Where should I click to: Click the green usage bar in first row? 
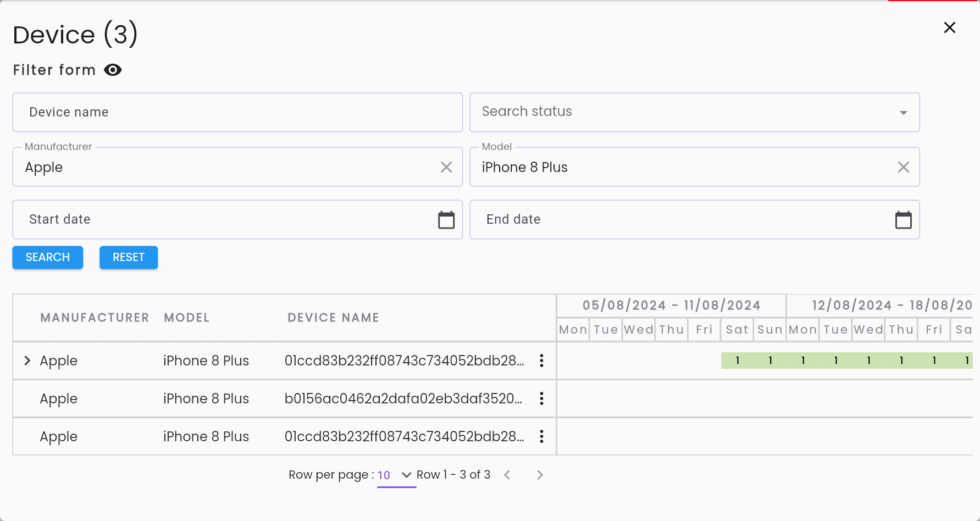(x=847, y=361)
